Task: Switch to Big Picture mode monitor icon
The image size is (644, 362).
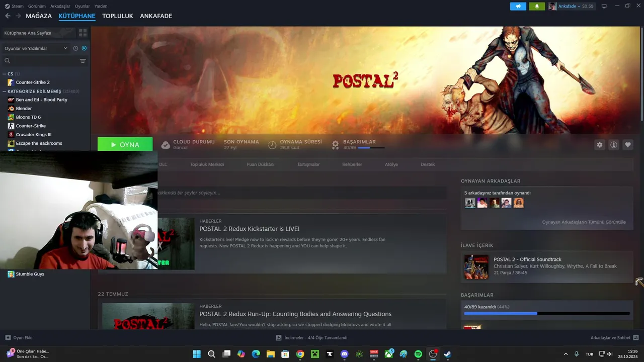Action: [x=604, y=6]
